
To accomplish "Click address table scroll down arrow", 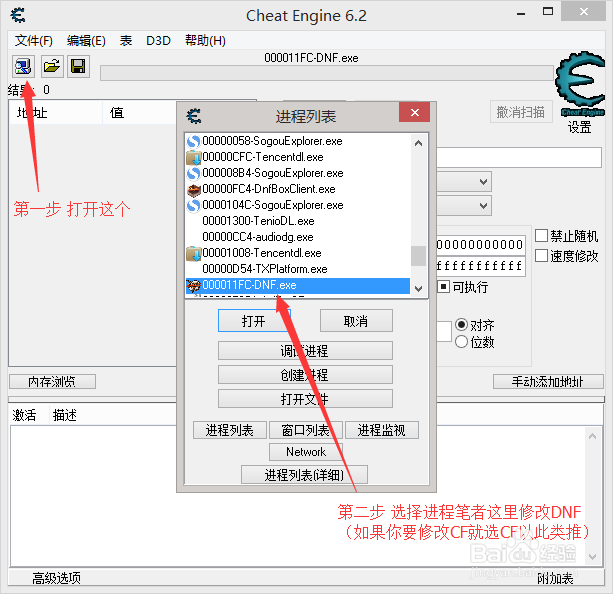I will [x=593, y=556].
